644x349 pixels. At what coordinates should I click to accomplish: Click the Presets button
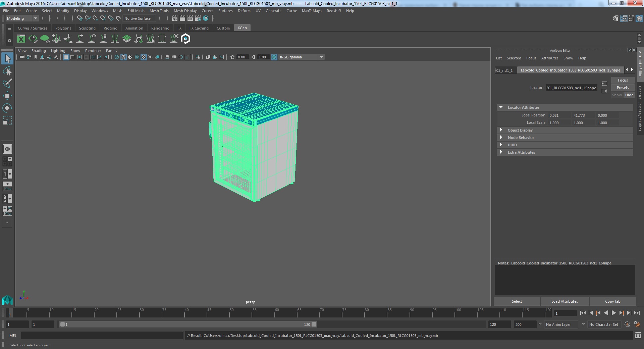coord(623,88)
